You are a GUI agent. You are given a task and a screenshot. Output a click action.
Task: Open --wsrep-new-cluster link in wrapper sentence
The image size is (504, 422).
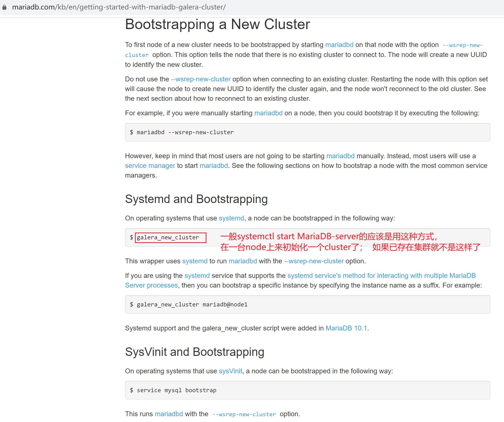coord(314,261)
